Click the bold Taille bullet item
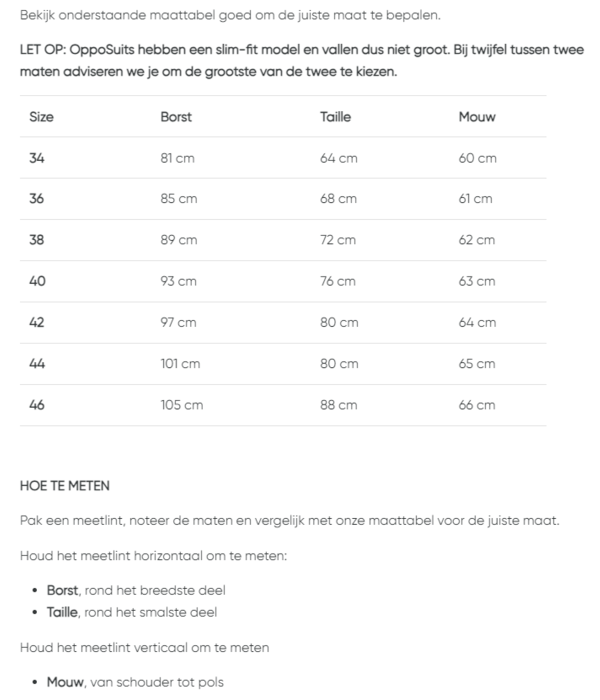600x700 pixels. (63, 612)
